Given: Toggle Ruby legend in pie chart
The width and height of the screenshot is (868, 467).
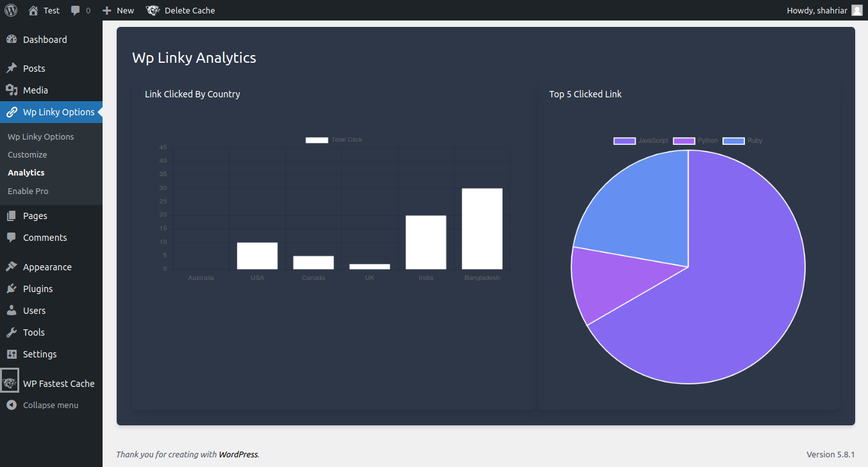Looking at the screenshot, I should click(x=742, y=140).
